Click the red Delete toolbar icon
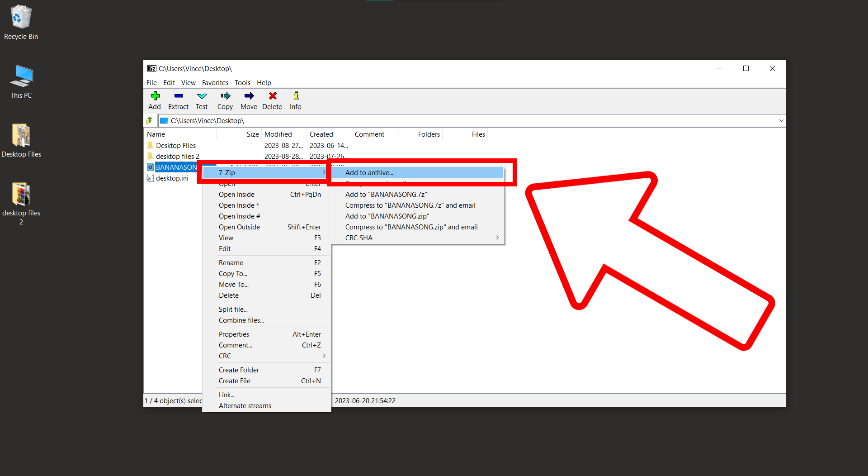 coord(272,100)
